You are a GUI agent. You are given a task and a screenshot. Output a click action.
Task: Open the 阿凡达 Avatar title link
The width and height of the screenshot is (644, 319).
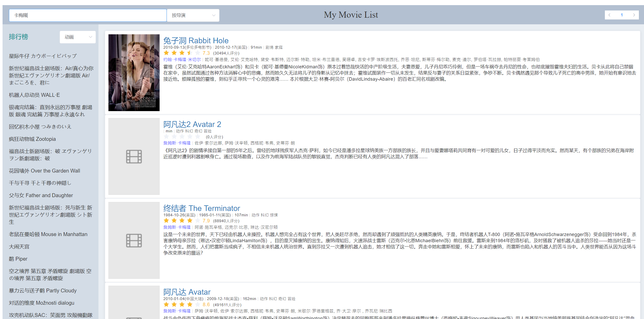[187, 292]
